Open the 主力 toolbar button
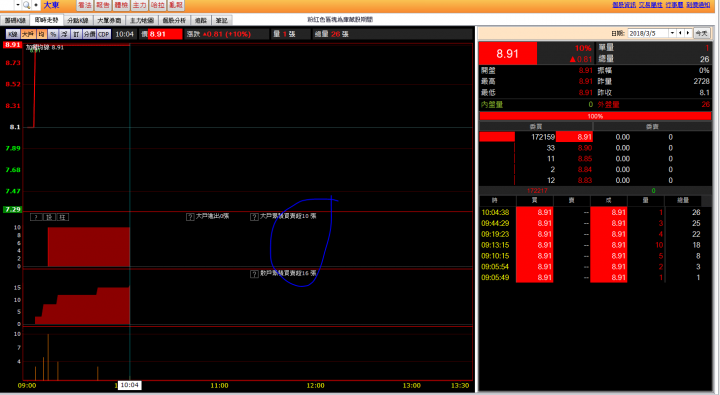This screenshot has width=720, height=395. click(139, 5)
